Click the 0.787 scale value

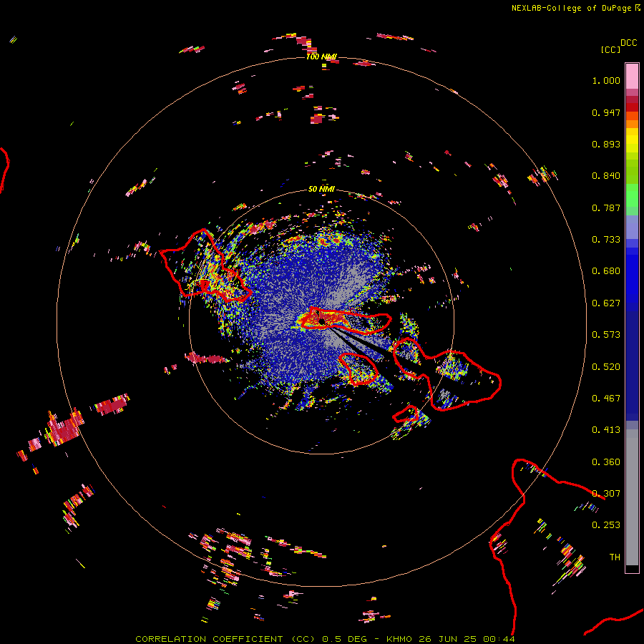tap(606, 208)
